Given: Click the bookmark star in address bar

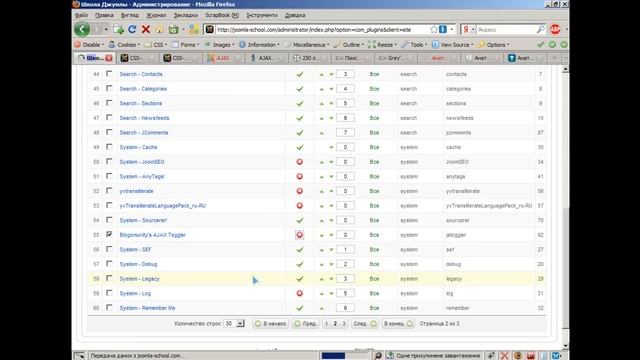Looking at the screenshot, I should pos(433,29).
